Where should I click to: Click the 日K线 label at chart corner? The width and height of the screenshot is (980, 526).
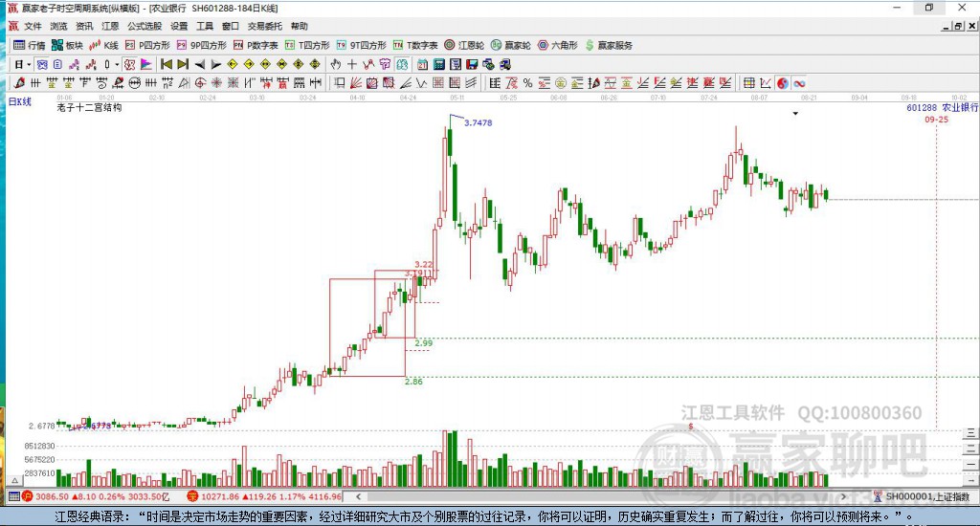(x=19, y=101)
